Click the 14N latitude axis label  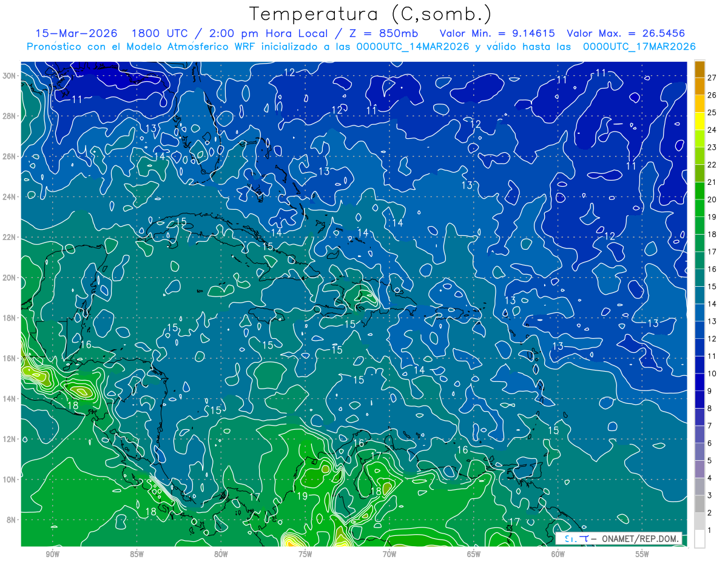point(10,398)
